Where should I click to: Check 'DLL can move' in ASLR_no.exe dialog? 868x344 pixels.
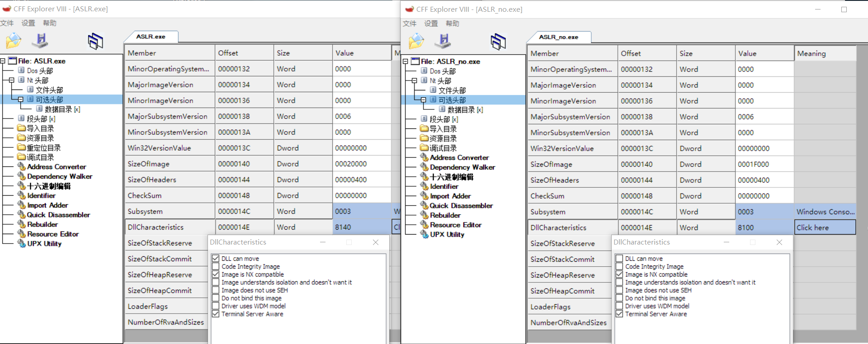coord(619,259)
